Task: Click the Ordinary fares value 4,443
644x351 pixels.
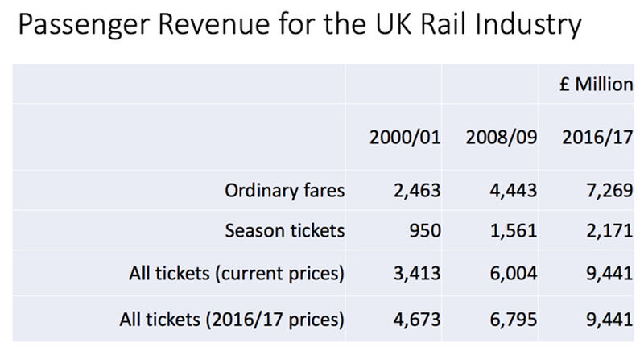Action: click(x=514, y=191)
